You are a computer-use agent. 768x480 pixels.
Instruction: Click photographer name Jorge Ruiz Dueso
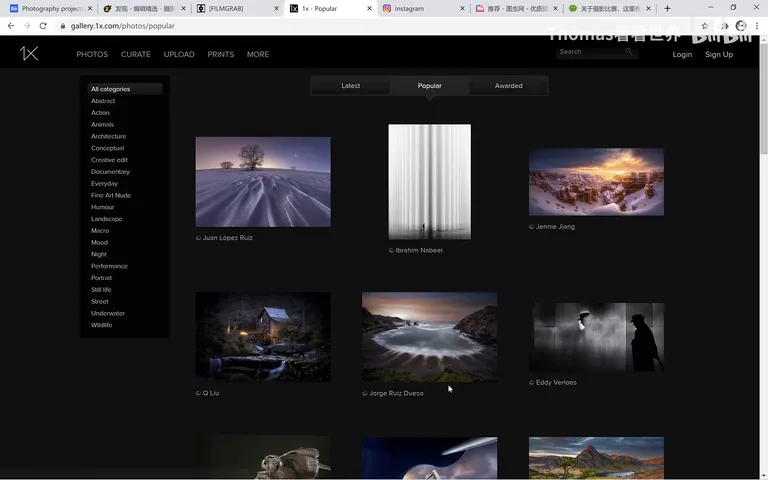pyautogui.click(x=396, y=393)
